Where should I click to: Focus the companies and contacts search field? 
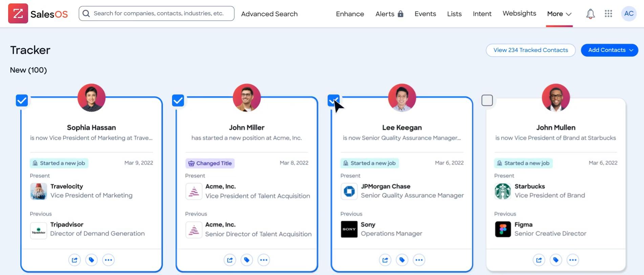click(156, 14)
